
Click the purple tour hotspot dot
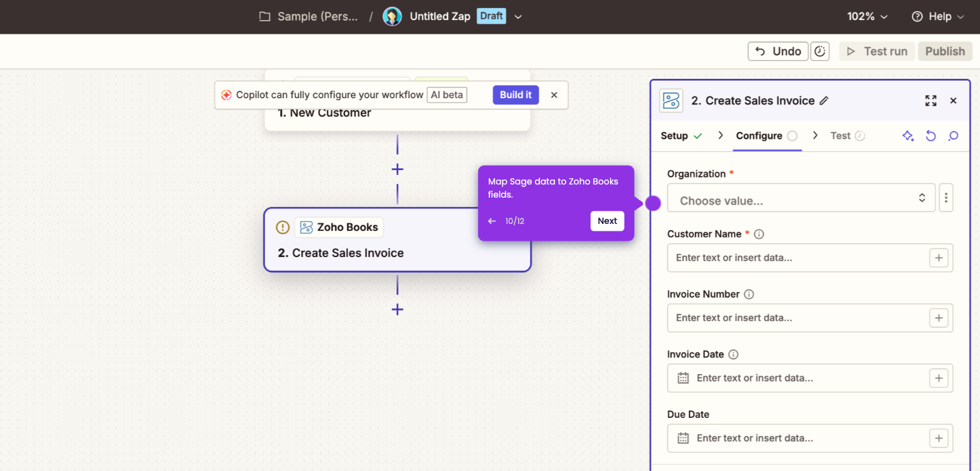pos(652,203)
